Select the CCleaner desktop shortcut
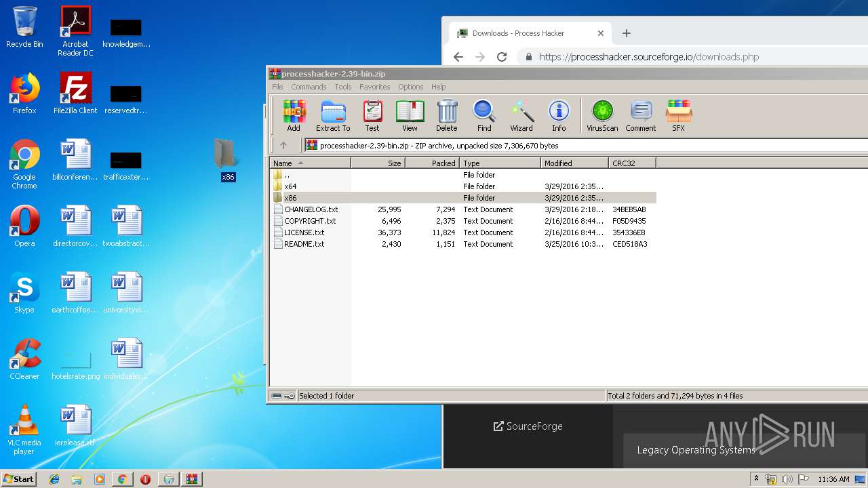 coord(24,359)
